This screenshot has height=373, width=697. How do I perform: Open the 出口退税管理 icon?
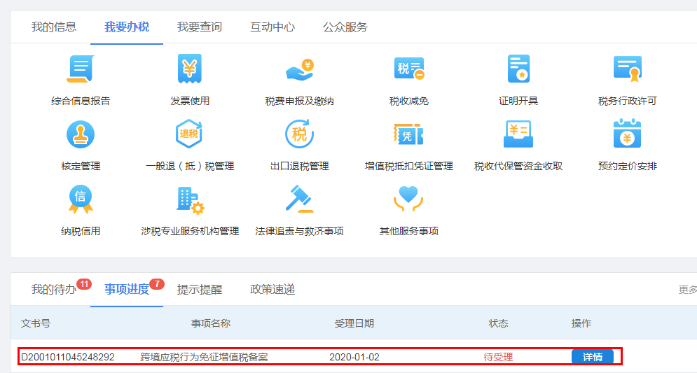[x=300, y=134]
